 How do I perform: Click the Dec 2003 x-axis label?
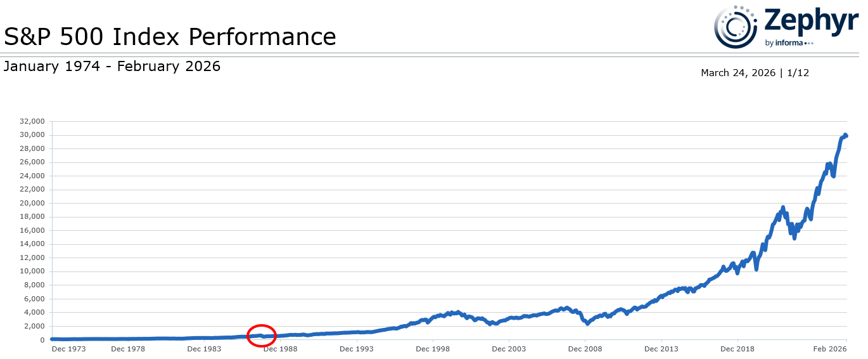509,349
